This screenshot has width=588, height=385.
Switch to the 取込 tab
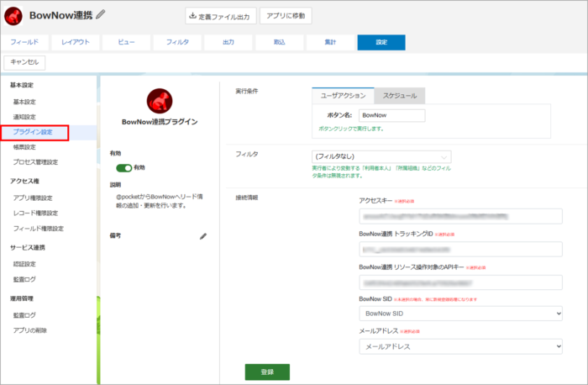point(280,42)
